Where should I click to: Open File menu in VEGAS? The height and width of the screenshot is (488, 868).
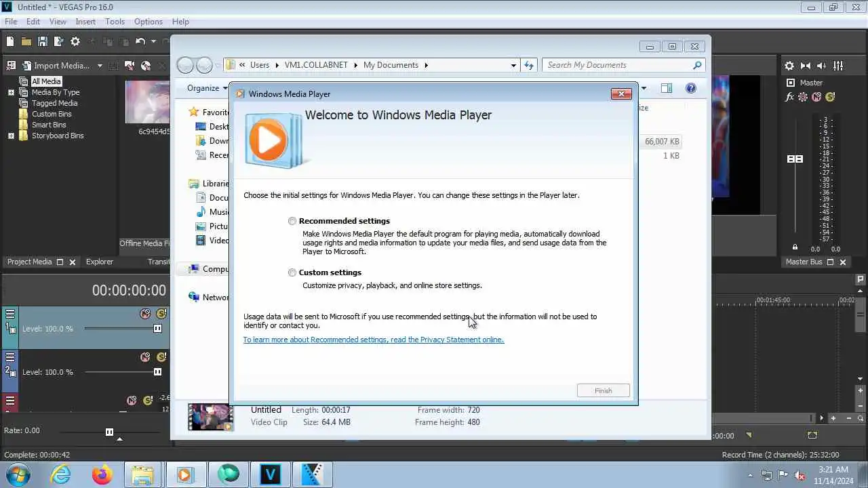11,22
